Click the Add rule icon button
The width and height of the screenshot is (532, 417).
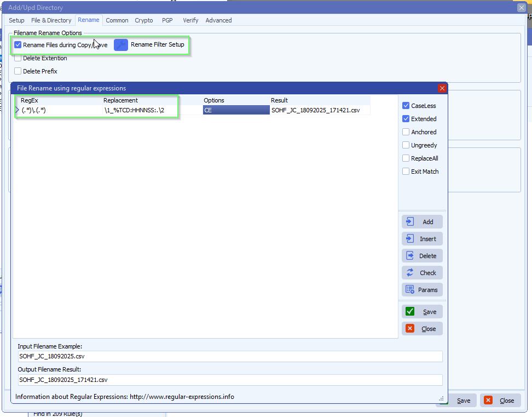tap(410, 222)
